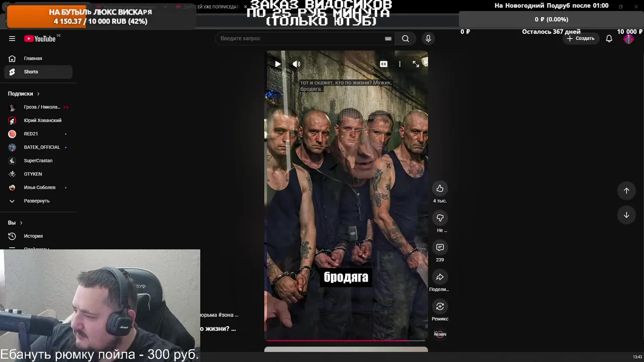Mute the Shorts volume speaker

[296, 64]
